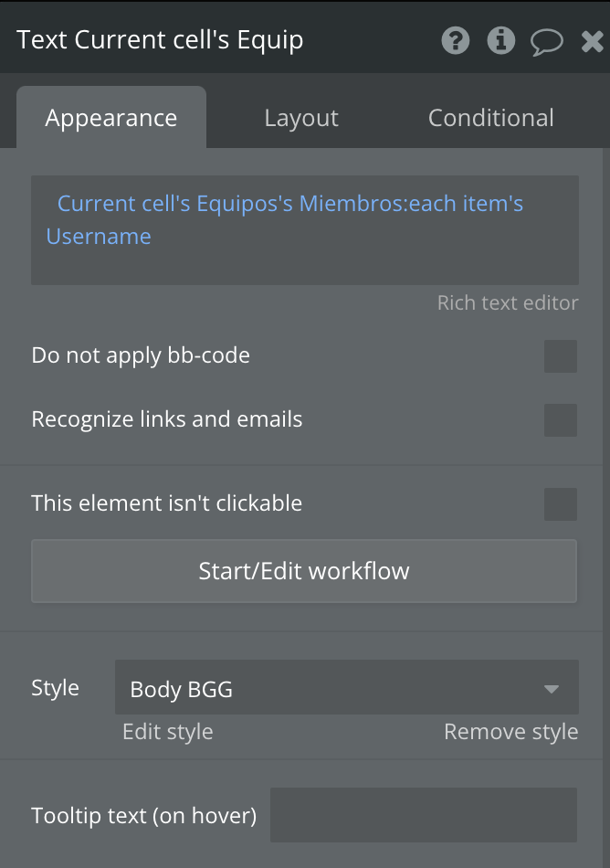
Task: Open the comment speech bubble icon
Action: pyautogui.click(x=546, y=41)
